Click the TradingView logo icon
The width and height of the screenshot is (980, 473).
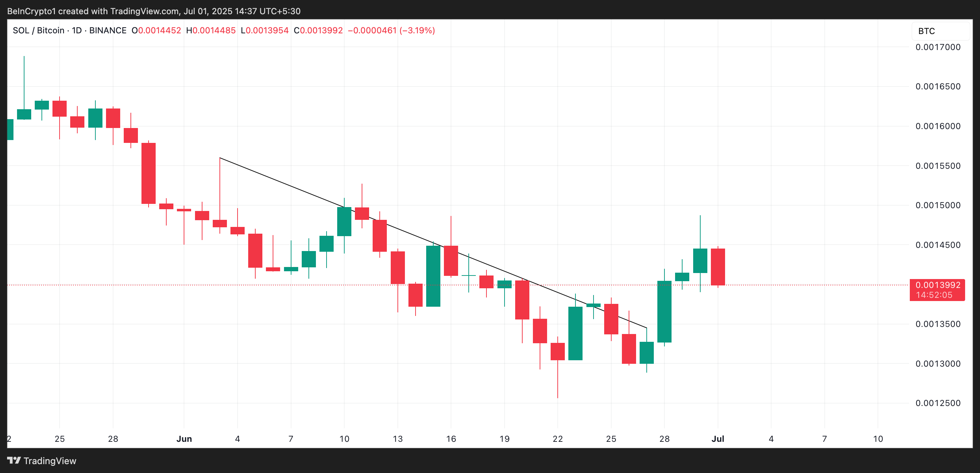14,461
